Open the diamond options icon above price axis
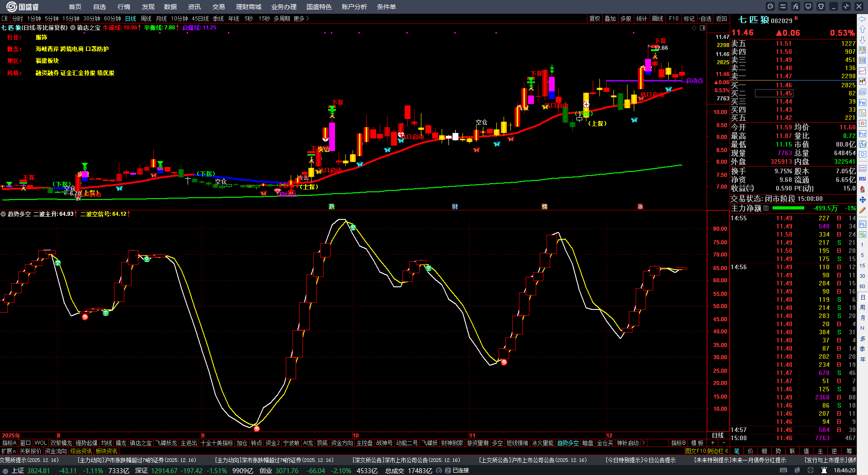This screenshot has width=868, height=475. [694, 28]
